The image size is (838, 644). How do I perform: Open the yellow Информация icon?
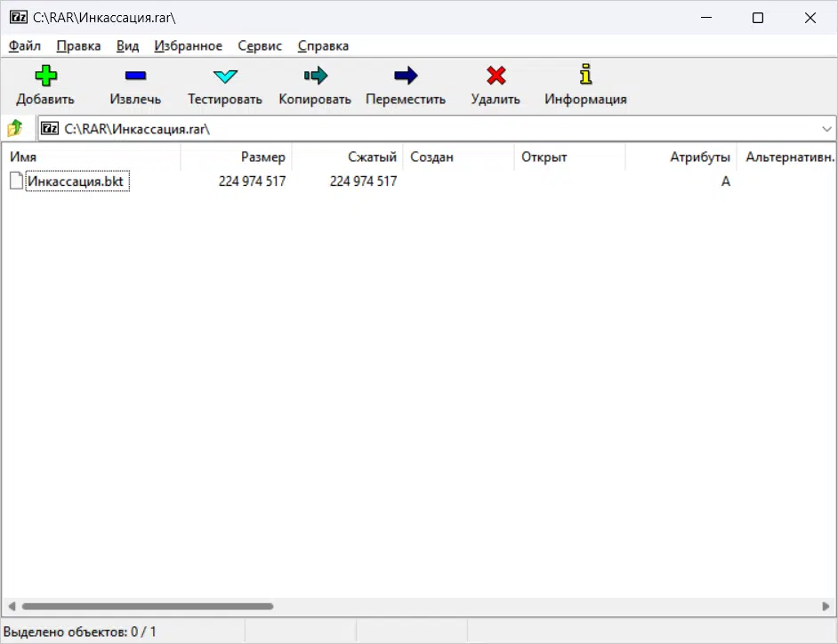click(x=585, y=75)
